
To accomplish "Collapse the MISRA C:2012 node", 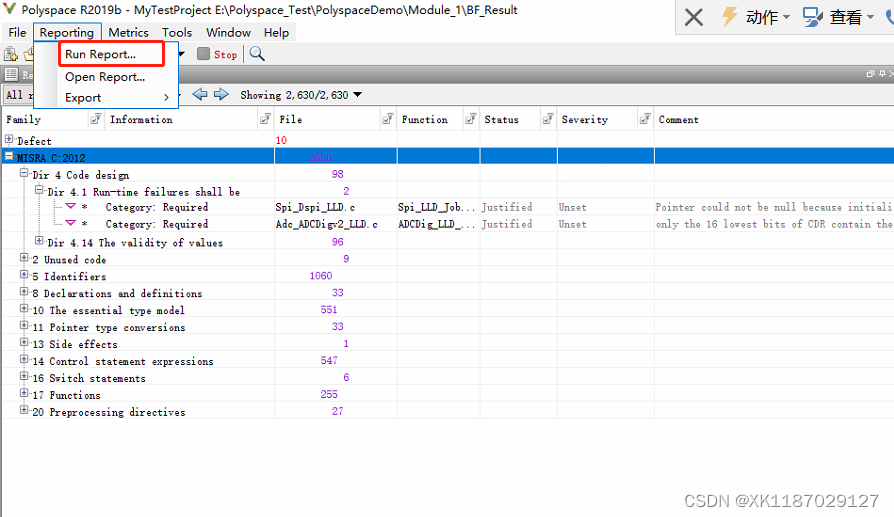I will pos(9,156).
